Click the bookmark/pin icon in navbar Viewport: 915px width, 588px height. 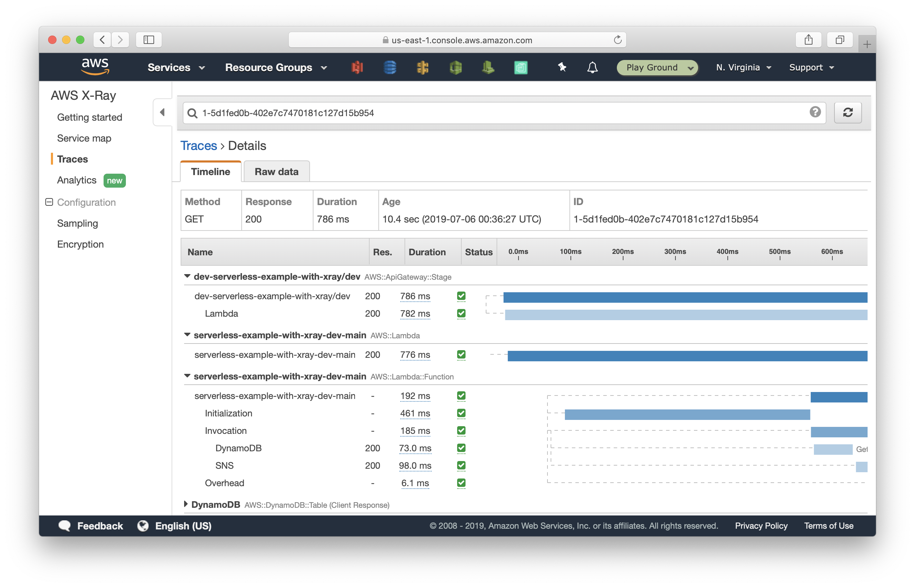[562, 67]
